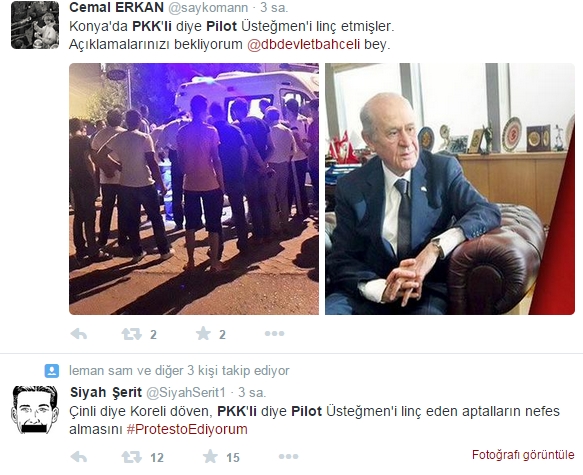Open more options on Cemal ERKAN's tweet
583x475 pixels.
point(274,334)
